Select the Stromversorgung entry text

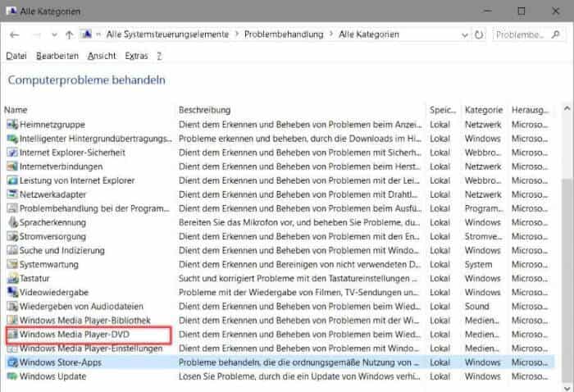52,236
